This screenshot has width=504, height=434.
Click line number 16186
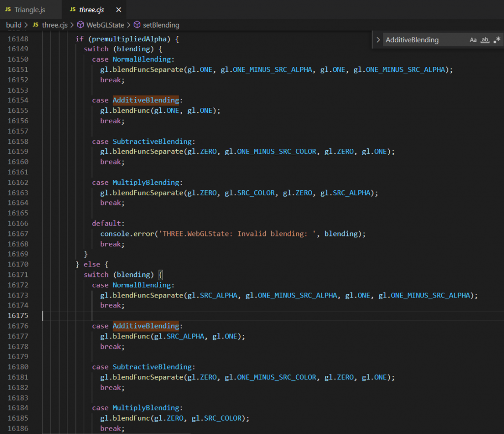(18, 429)
